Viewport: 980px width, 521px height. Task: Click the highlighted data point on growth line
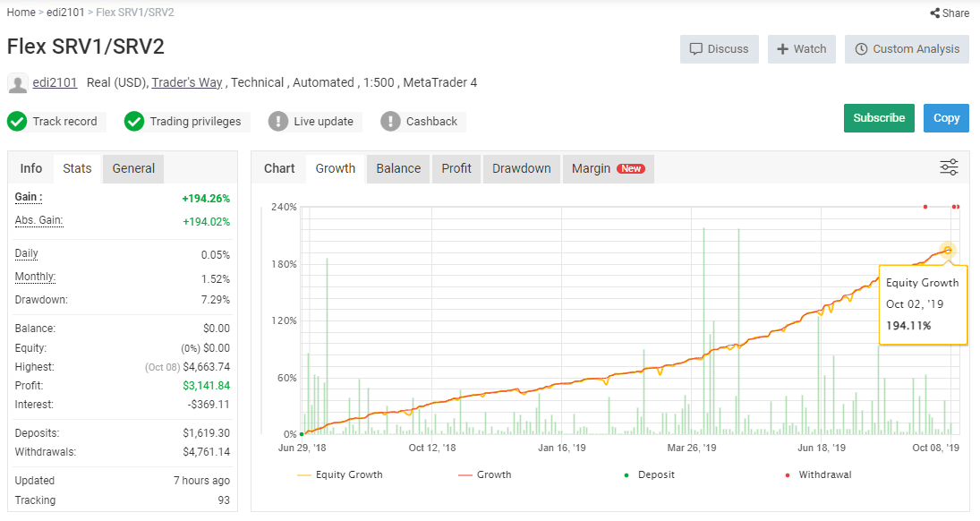(x=948, y=250)
